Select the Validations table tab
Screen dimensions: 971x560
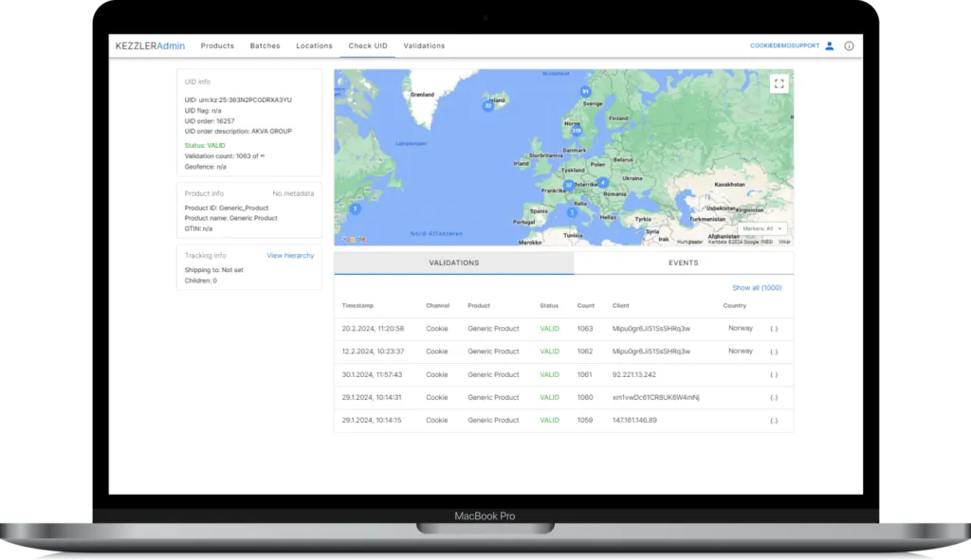454,263
